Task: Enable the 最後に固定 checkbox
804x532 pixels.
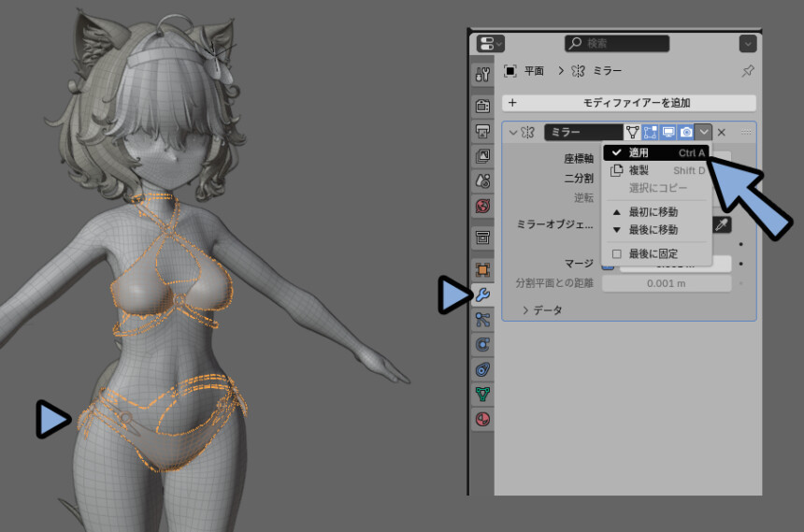Action: pyautogui.click(x=617, y=254)
